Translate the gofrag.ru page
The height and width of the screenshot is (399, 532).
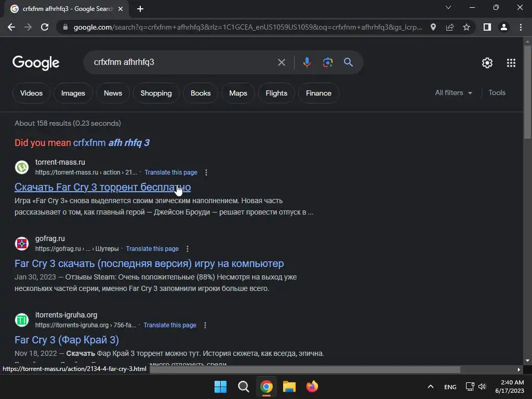click(x=152, y=249)
